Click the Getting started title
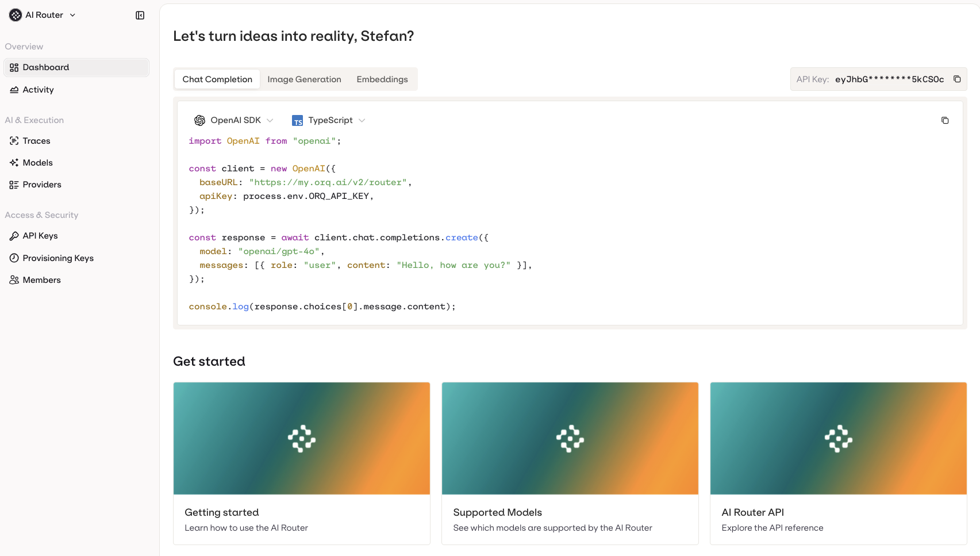The width and height of the screenshot is (980, 556). (x=222, y=512)
